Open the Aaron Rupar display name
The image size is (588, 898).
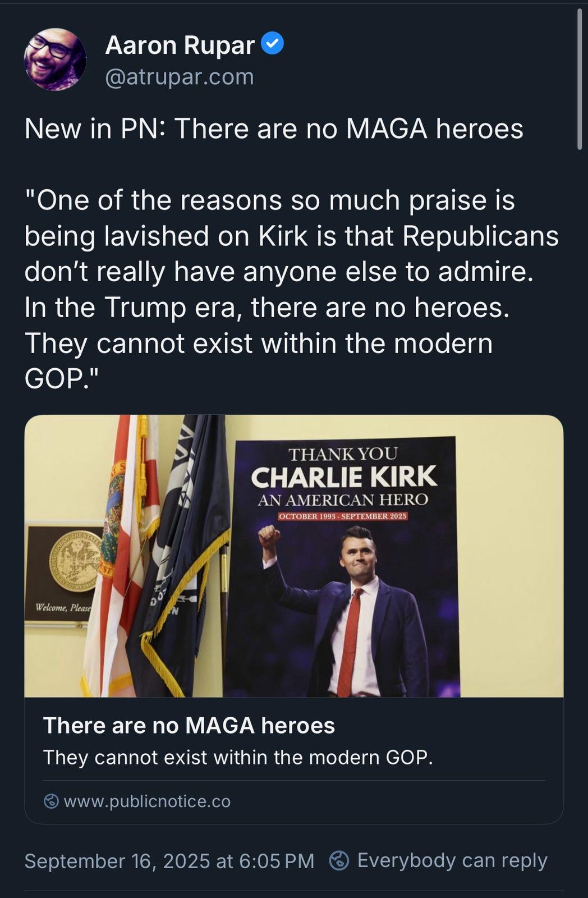[x=180, y=45]
